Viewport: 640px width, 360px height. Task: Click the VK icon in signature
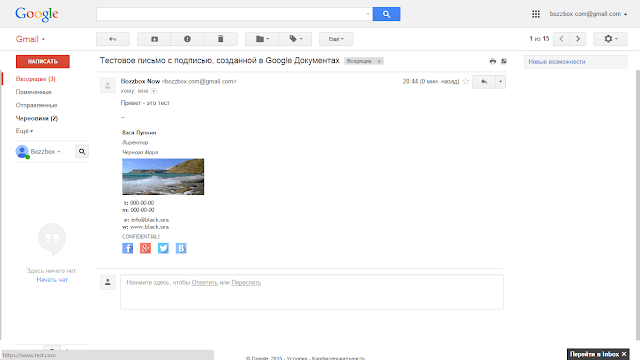[181, 248]
